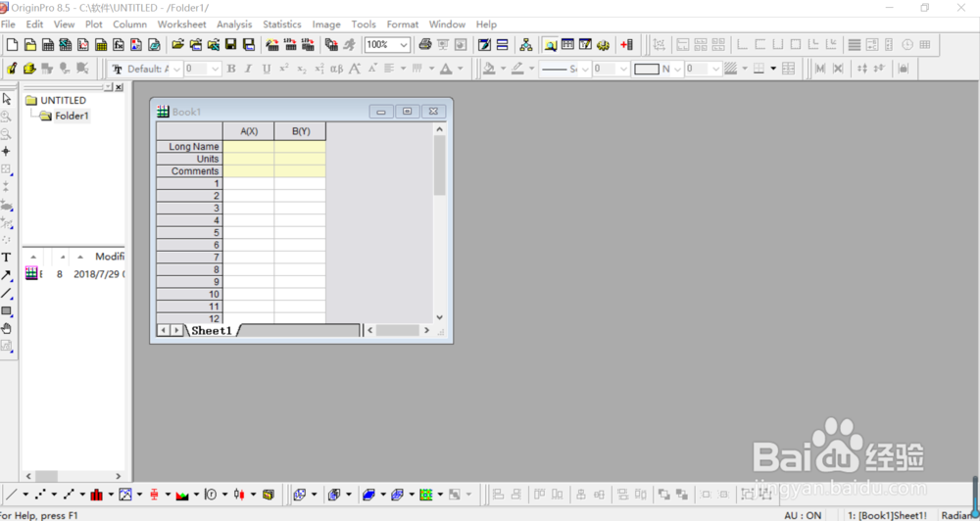
Task: Click the font color A swatch
Action: 446,69
